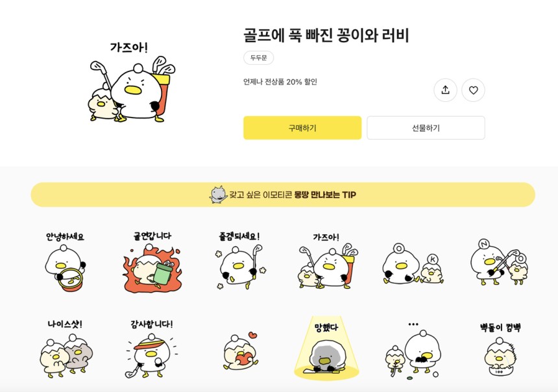
Task: Click the yellow 구매하기 button
Action: (x=302, y=128)
